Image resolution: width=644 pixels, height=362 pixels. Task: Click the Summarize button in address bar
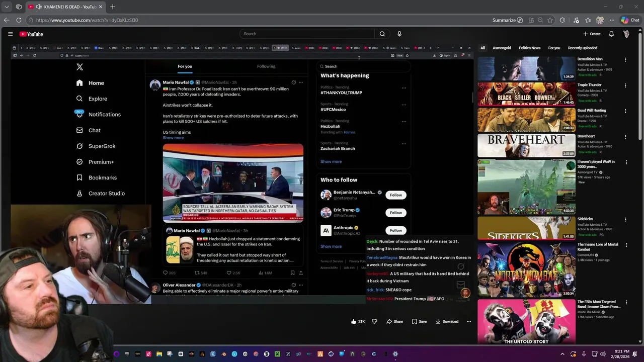pyautogui.click(x=507, y=20)
